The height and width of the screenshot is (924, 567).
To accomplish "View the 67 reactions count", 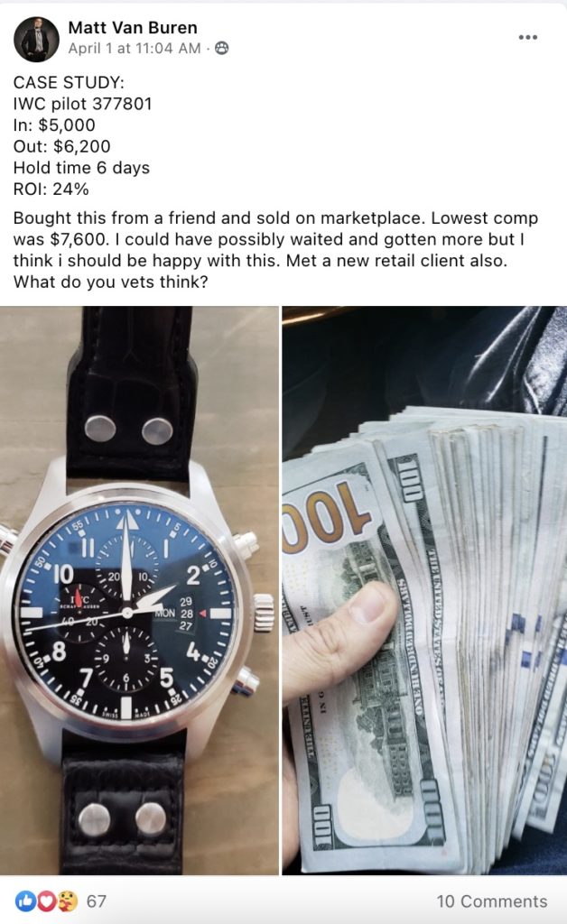I will tap(97, 901).
